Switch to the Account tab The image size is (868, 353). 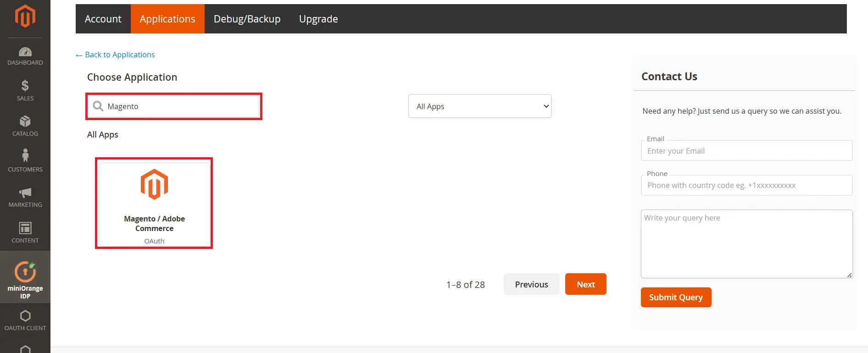click(103, 19)
